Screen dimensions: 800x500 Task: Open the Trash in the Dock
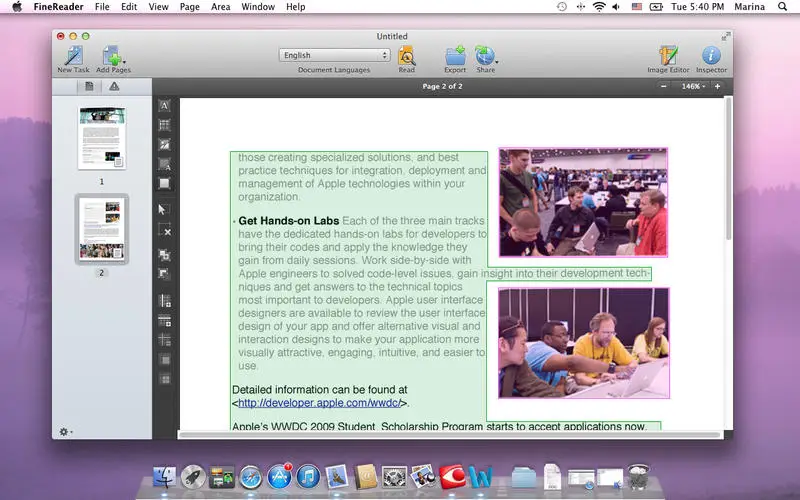coord(638,477)
